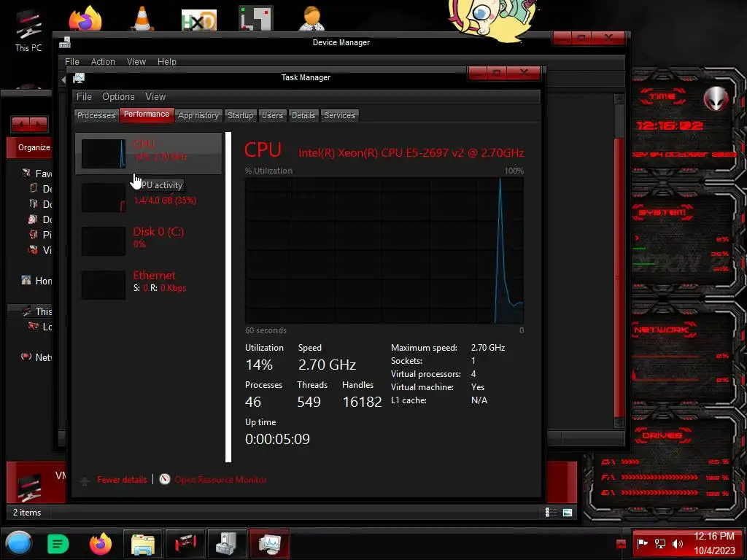Switch to Task Manager taskbar button
Screen dimensions: 747x560
[269, 544]
